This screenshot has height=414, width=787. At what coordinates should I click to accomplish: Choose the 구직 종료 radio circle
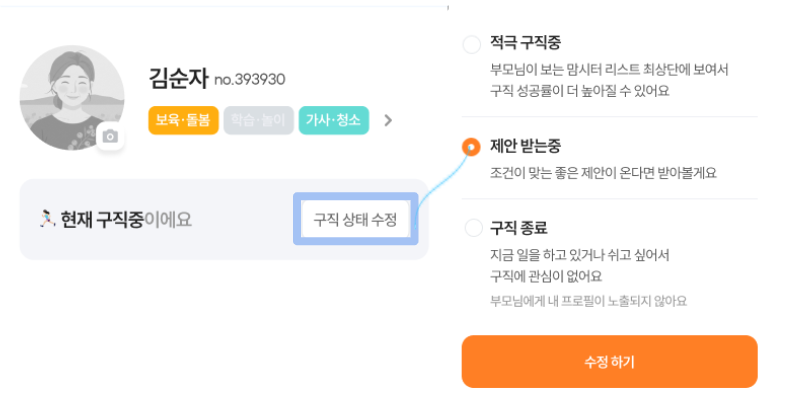(x=472, y=229)
